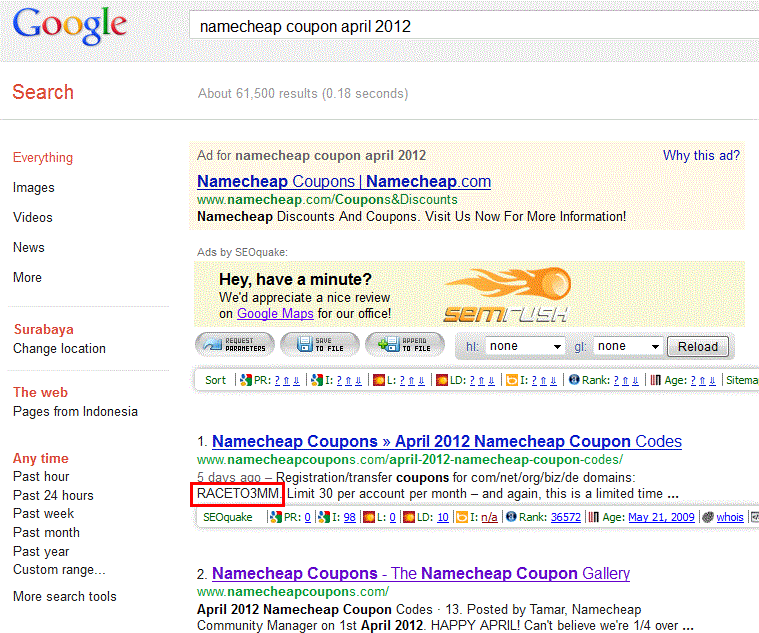Expand the More search categories
Screen dimensions: 759x633
[x=27, y=278]
